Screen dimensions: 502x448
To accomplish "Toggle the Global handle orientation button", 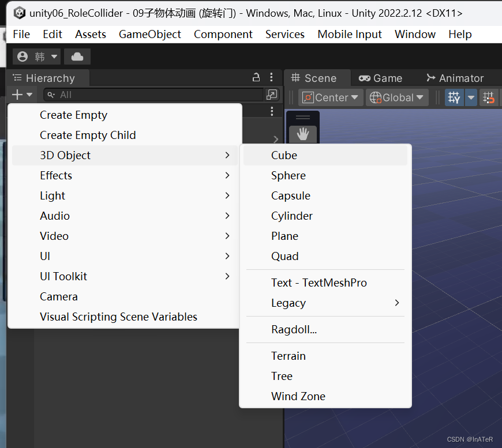I will 397,97.
